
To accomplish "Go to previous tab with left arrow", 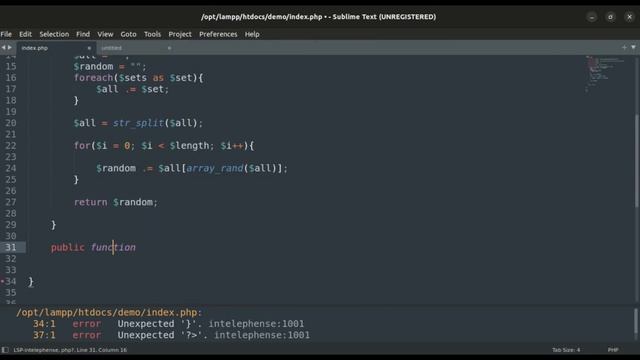I will (3, 48).
